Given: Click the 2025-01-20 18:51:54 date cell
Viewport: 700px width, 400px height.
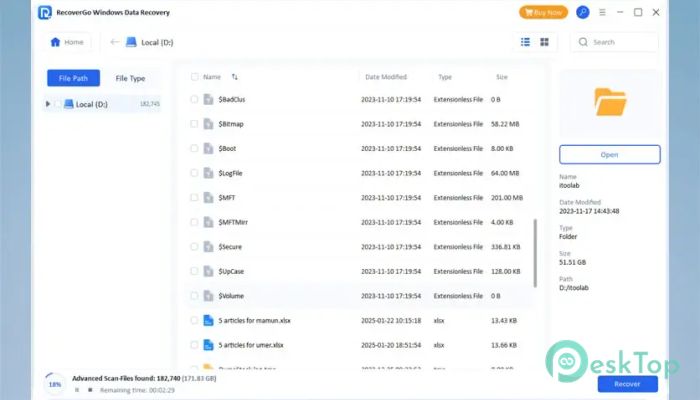Looking at the screenshot, I should click(x=391, y=345).
